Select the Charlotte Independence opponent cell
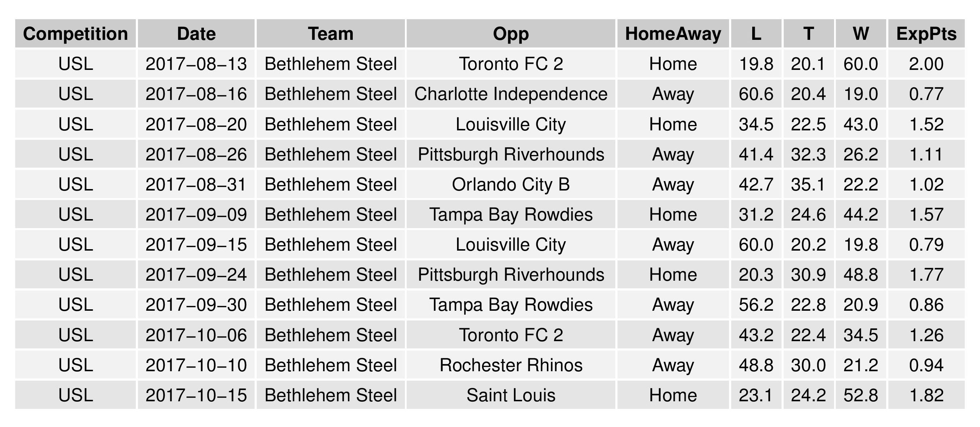This screenshot has width=980, height=427. (511, 94)
